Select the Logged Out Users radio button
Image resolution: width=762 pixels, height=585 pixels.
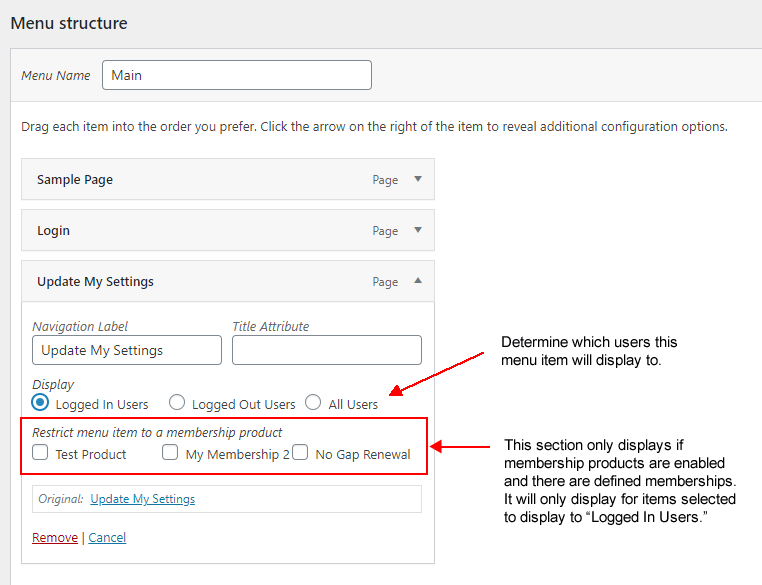click(x=177, y=403)
